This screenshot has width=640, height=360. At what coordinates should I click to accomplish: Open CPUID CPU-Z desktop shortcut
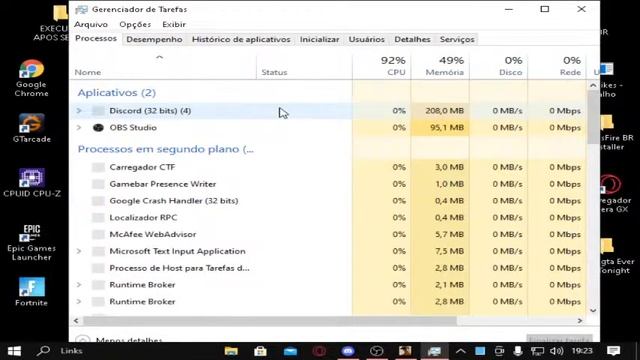[31, 182]
